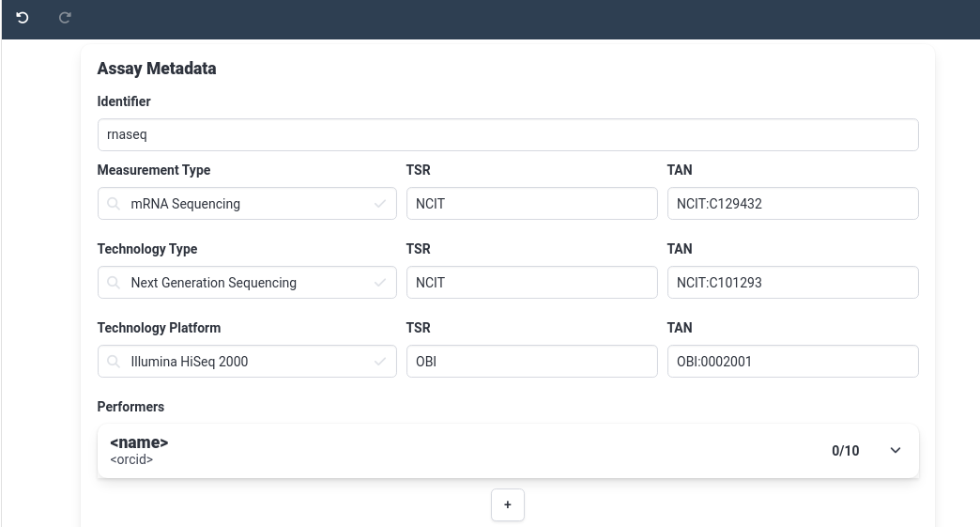The width and height of the screenshot is (980, 527).
Task: Click the Identifier field containing rnaseq
Action: point(508,135)
